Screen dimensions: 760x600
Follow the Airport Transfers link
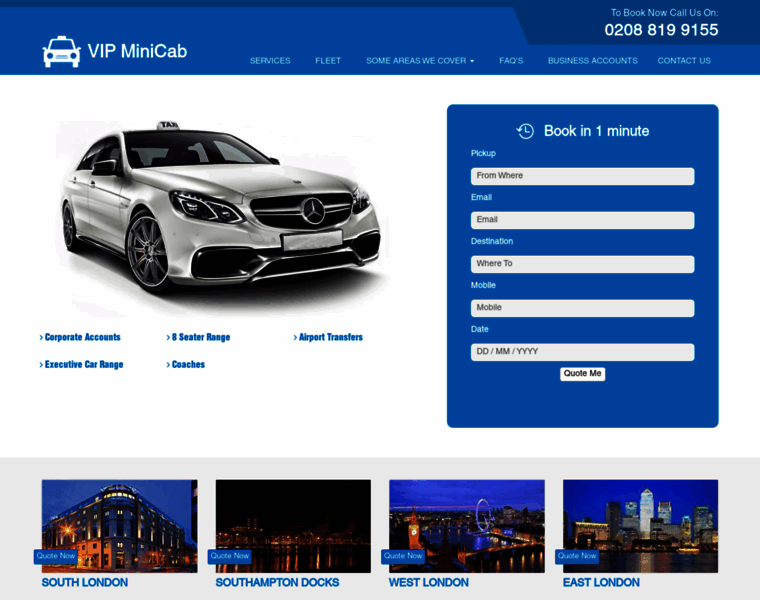(328, 337)
